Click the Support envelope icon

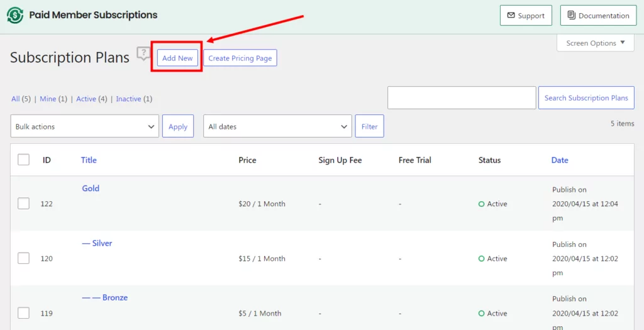point(511,15)
